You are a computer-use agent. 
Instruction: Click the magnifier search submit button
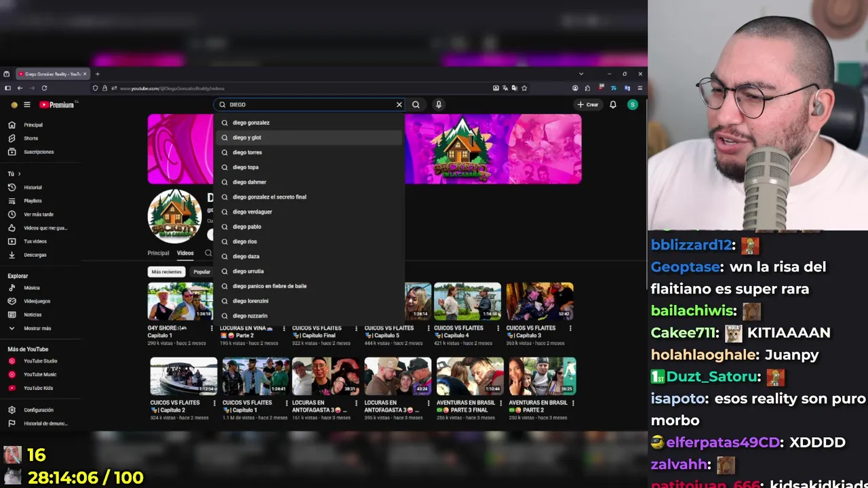click(x=416, y=104)
